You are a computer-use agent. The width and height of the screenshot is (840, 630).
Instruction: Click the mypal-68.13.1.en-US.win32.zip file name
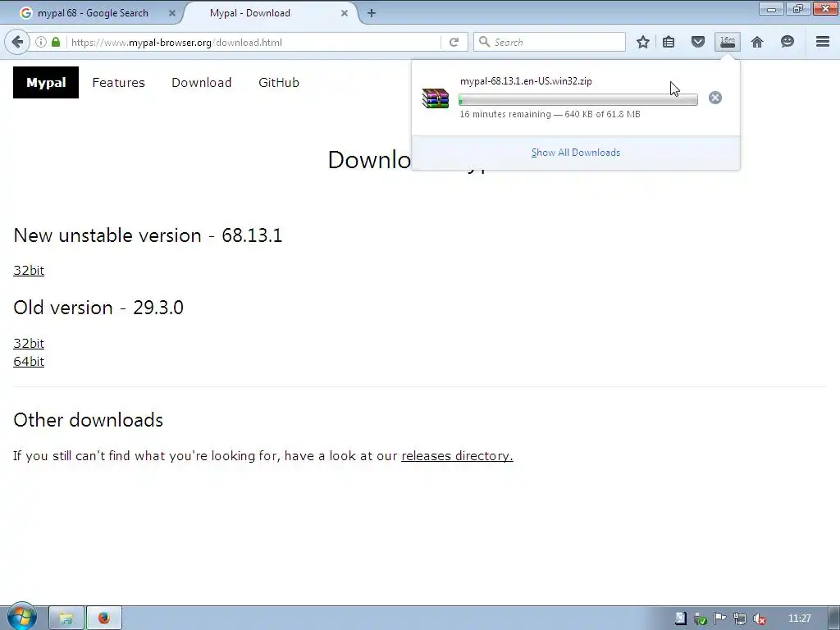coord(526,81)
